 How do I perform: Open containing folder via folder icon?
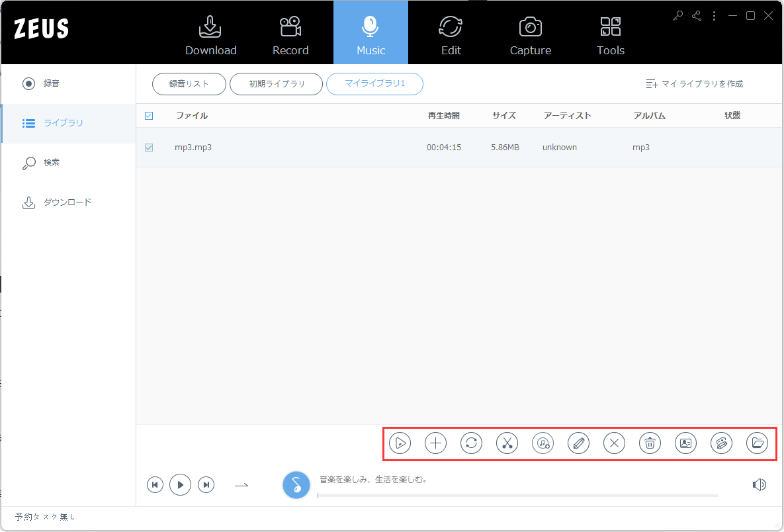[757, 443]
